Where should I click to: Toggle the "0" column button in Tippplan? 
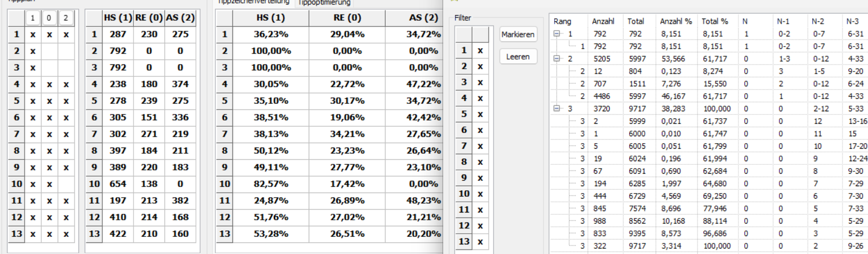coord(49,18)
